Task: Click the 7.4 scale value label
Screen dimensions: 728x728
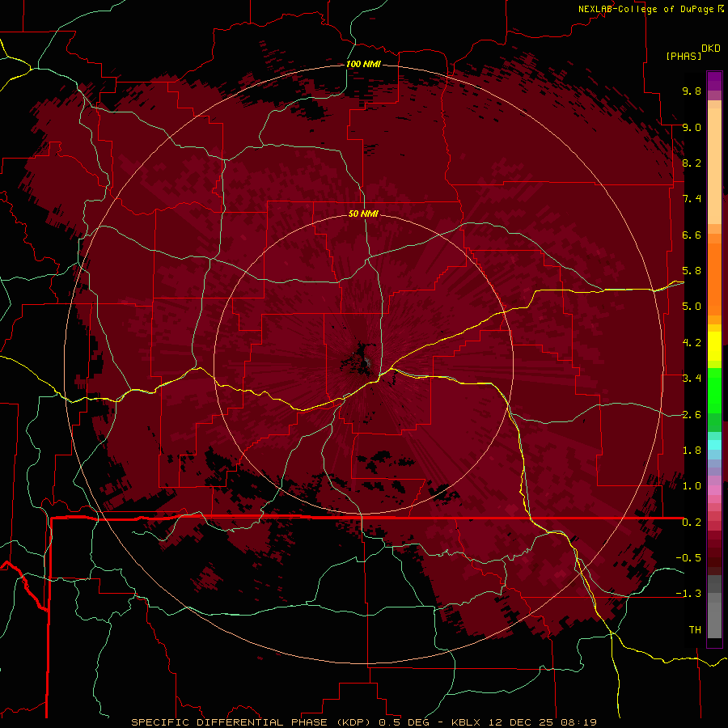Action: 692,199
